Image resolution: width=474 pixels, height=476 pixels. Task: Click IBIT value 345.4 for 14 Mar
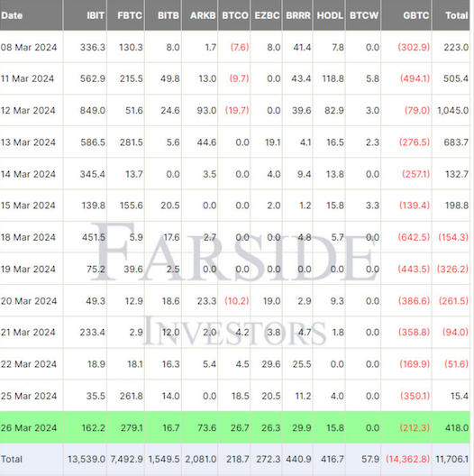coord(93,174)
